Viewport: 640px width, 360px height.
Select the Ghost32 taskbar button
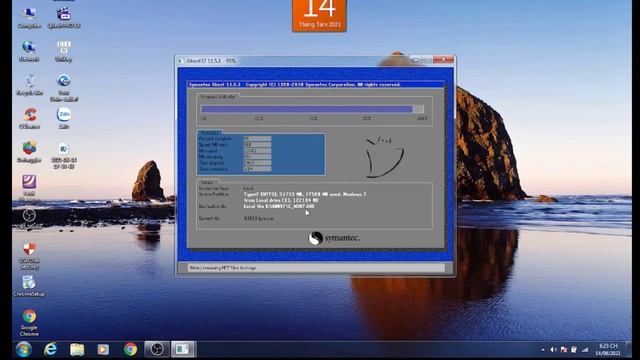click(183, 349)
